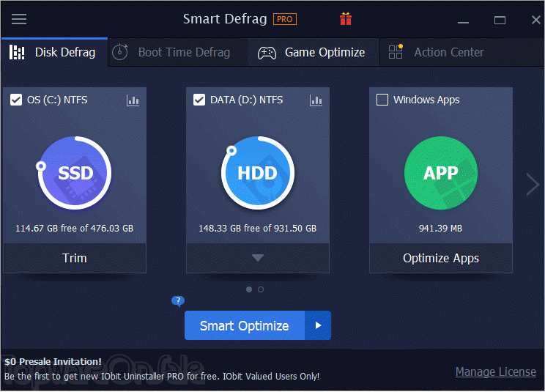Open the blue question mark help bubble
545x392 pixels.
[x=178, y=301]
